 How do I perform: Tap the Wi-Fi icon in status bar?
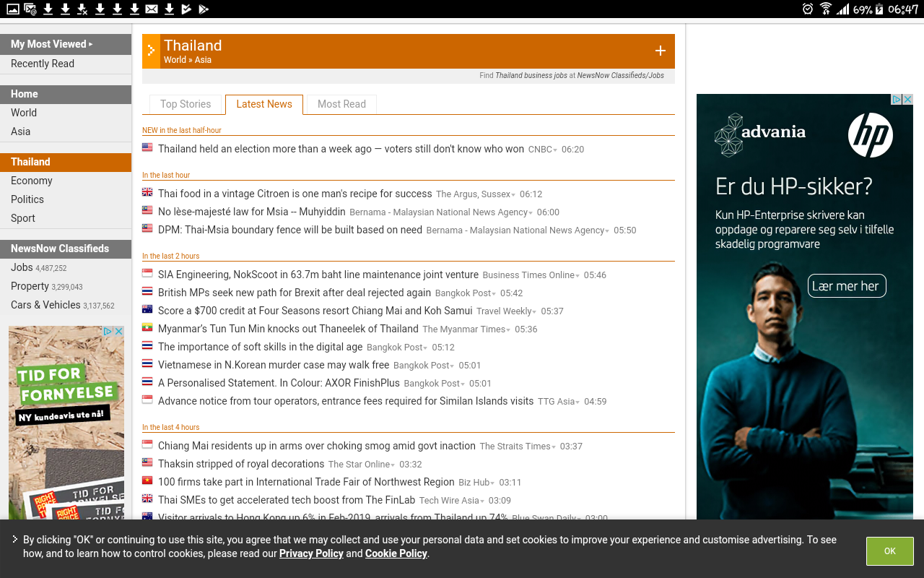[x=826, y=9]
